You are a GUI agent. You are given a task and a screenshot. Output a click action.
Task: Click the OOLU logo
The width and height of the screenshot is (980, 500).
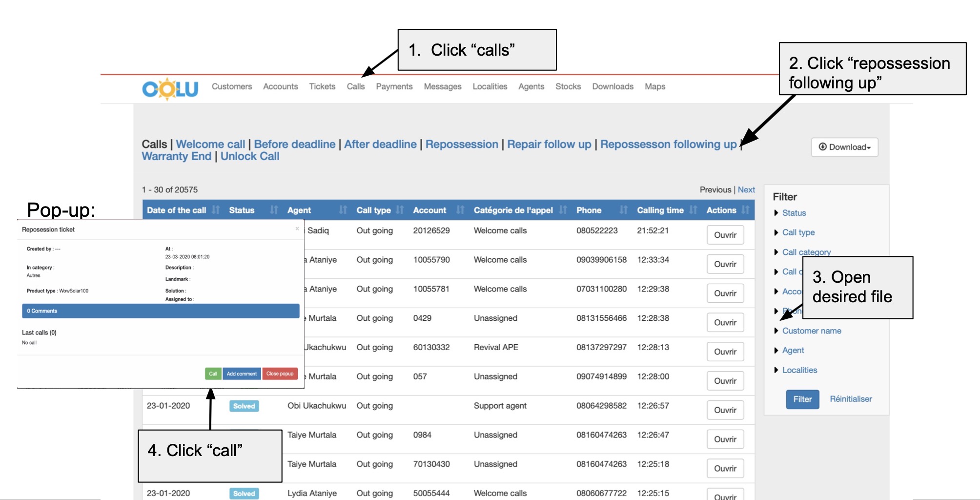pyautogui.click(x=170, y=89)
